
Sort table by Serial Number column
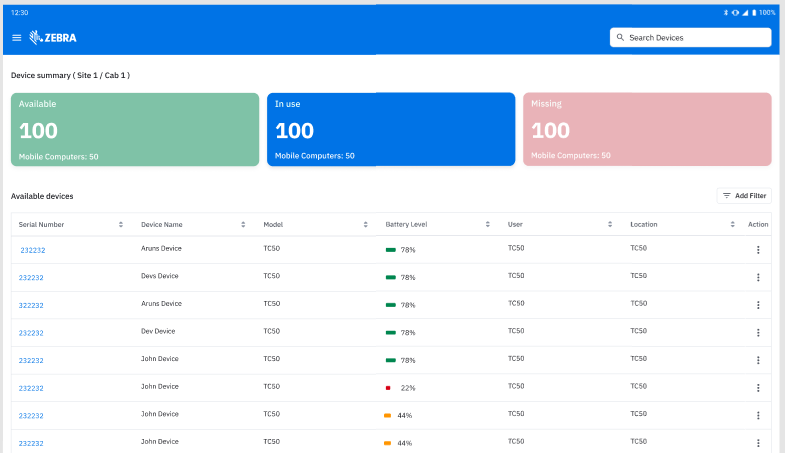121,225
